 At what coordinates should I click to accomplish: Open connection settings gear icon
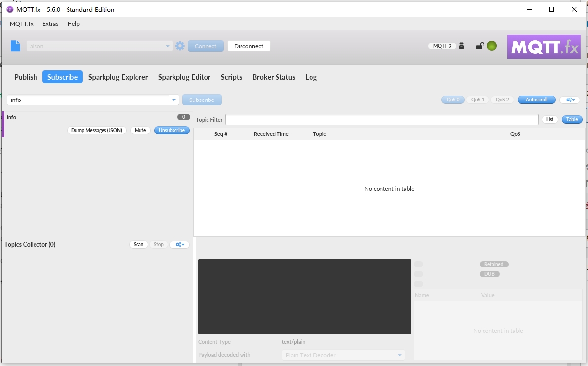point(180,46)
